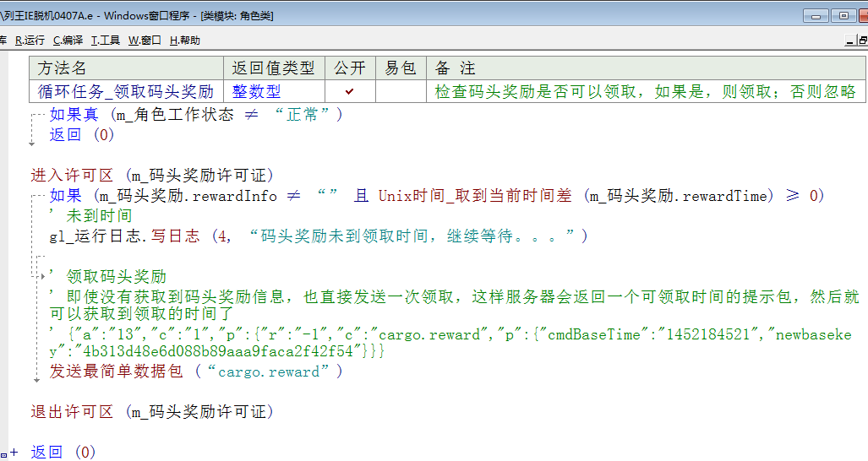Click the small box icon at bottom-left margin
The width and height of the screenshot is (868, 461).
tap(4, 454)
